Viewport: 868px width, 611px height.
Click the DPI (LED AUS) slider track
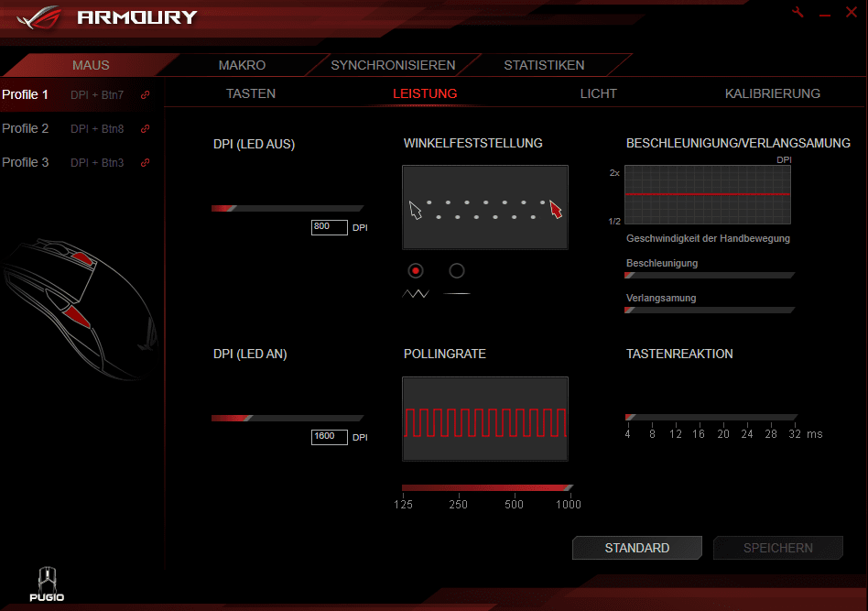coord(288,208)
